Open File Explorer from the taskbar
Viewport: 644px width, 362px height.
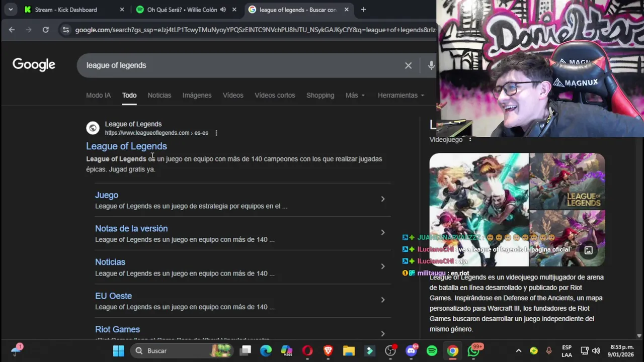point(349,350)
